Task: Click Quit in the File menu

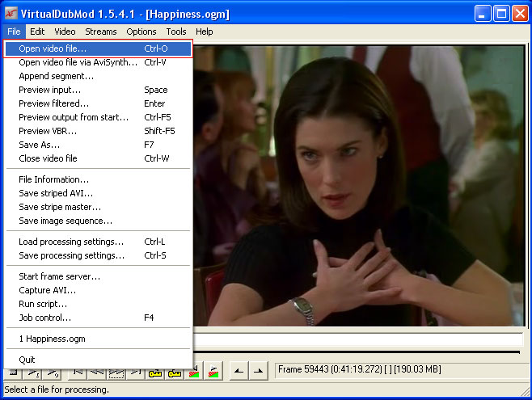Action: click(98, 360)
